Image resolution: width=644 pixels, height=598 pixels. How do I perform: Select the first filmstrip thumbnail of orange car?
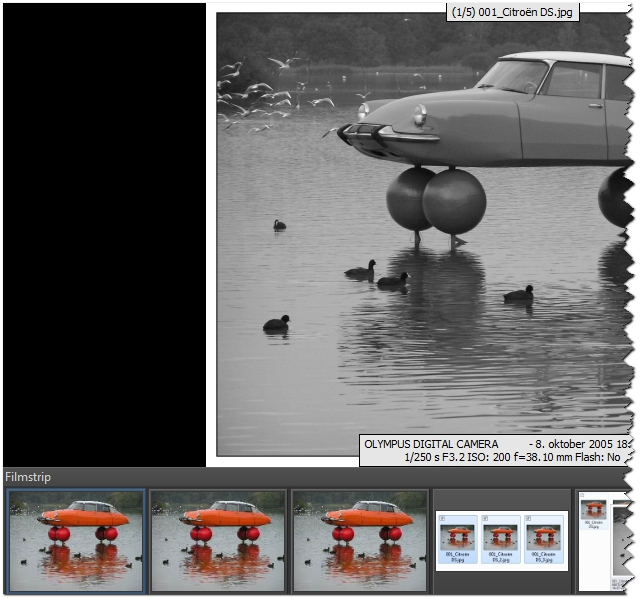(76, 540)
